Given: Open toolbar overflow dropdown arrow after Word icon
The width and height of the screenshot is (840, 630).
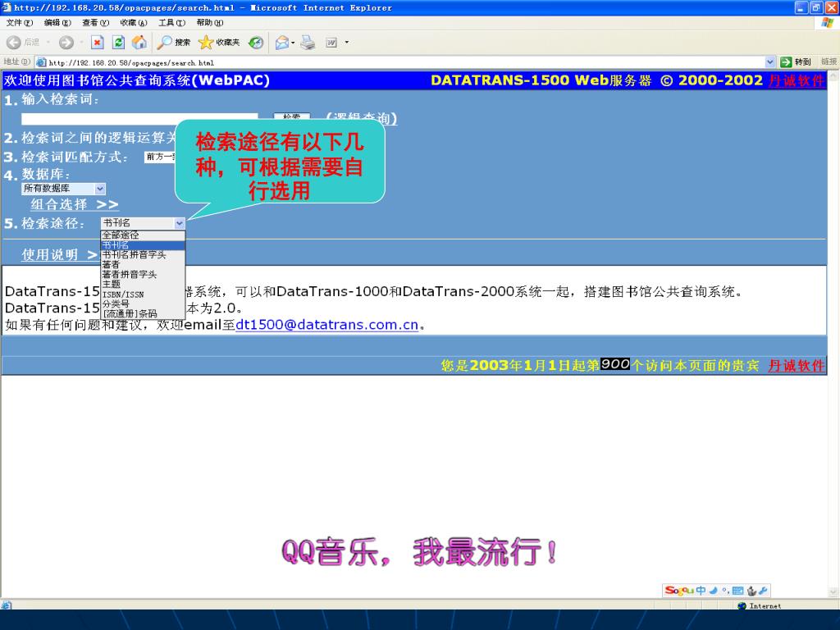Looking at the screenshot, I should 347,43.
